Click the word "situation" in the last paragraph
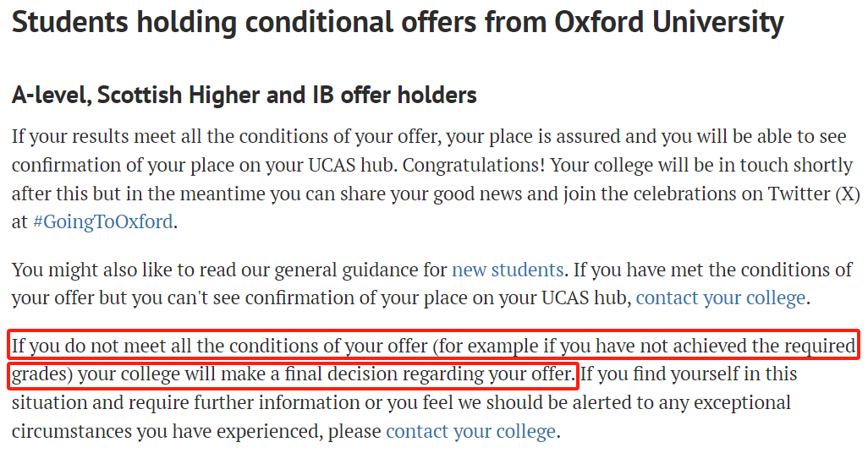868x453 pixels. point(49,402)
